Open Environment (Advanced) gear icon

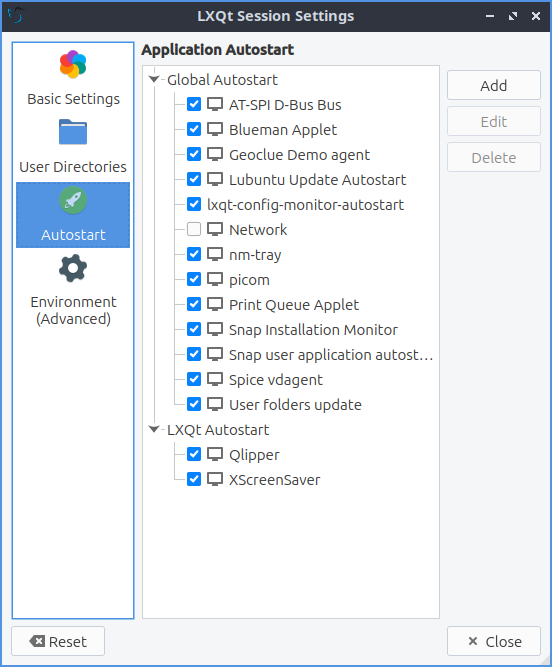pos(73,268)
